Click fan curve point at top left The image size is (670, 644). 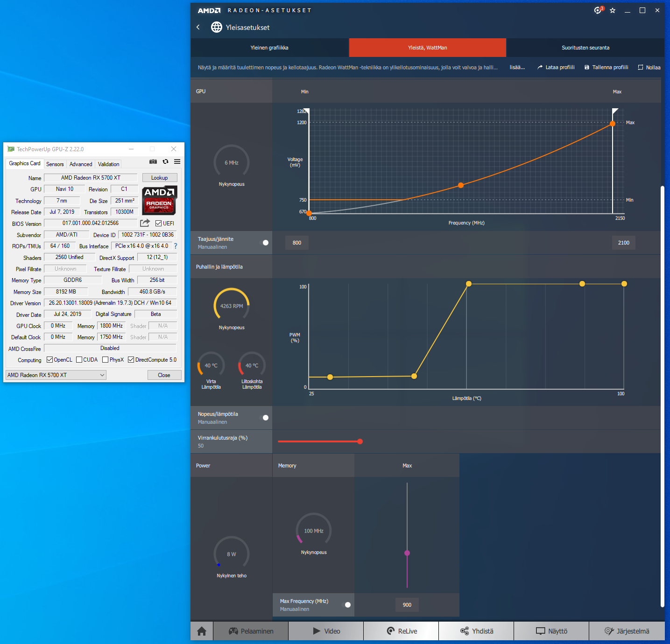(469, 284)
